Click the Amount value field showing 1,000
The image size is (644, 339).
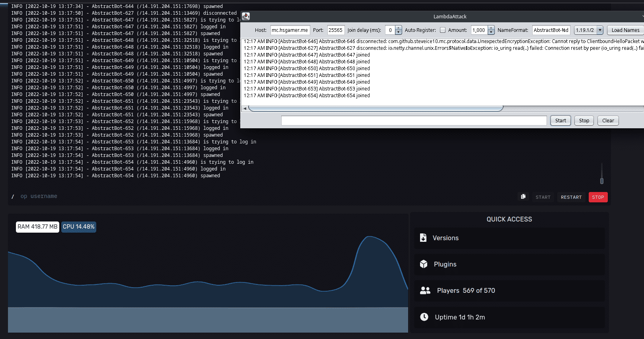479,30
